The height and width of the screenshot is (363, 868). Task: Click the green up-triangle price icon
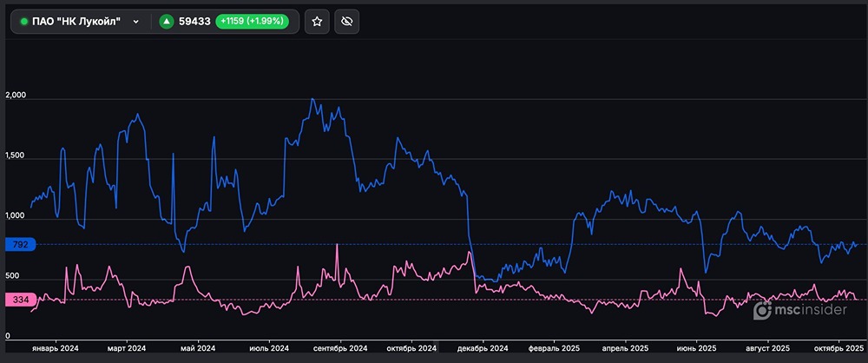coord(167,22)
